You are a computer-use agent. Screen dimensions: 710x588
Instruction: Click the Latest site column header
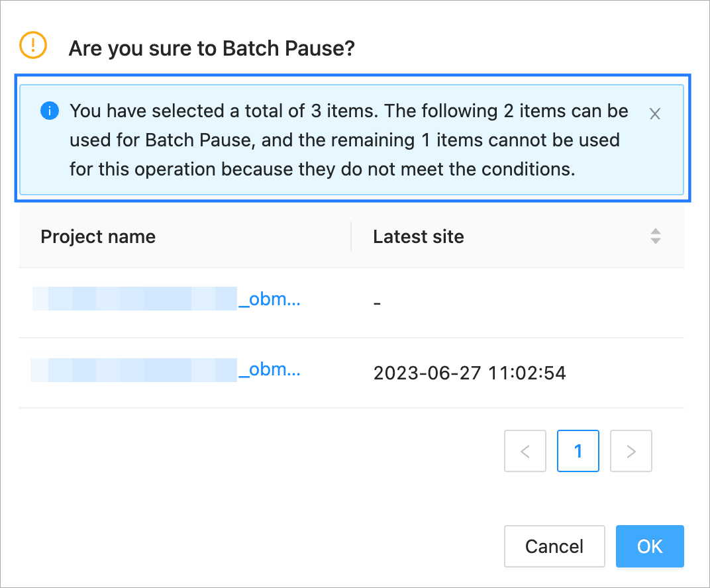[x=419, y=236]
